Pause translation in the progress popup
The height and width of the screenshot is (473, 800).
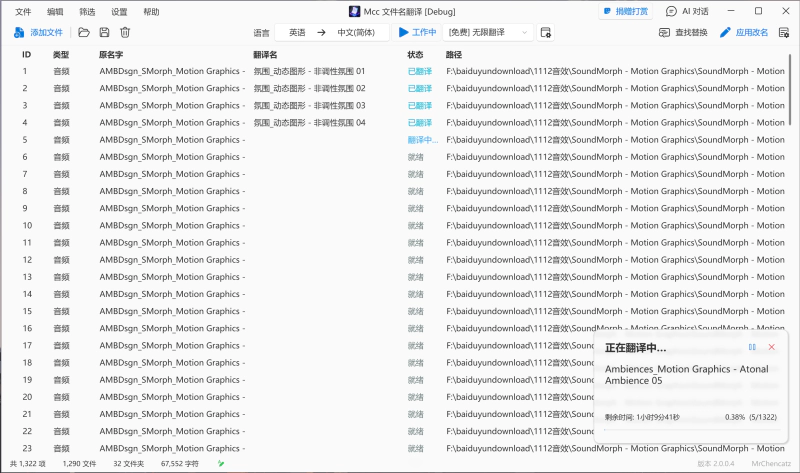point(752,347)
